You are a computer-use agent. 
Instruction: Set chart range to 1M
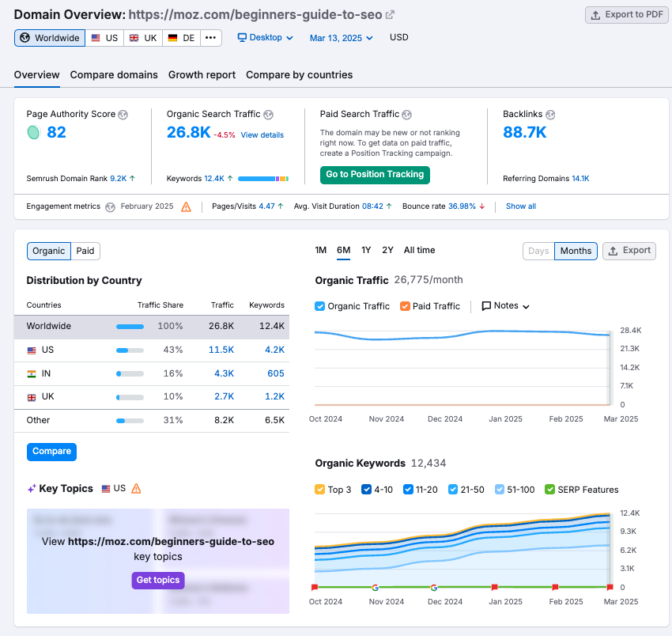coord(320,251)
